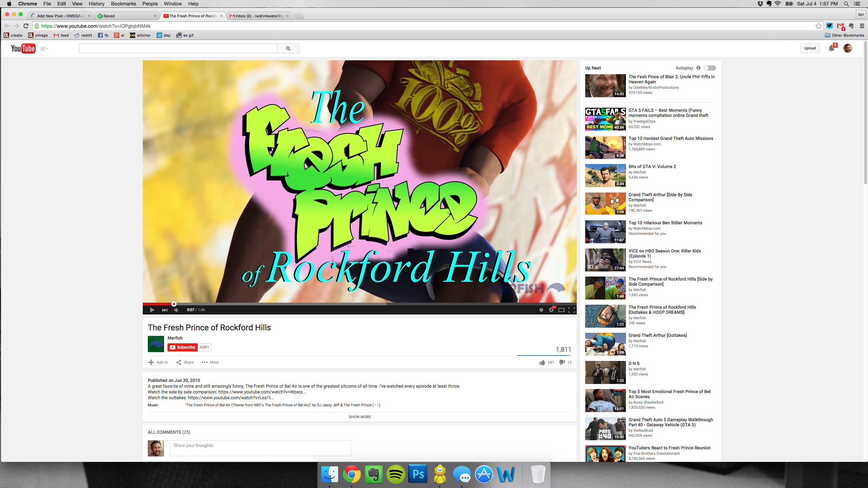Open the D N S video by Merfish
The height and width of the screenshot is (488, 868).
point(634,363)
